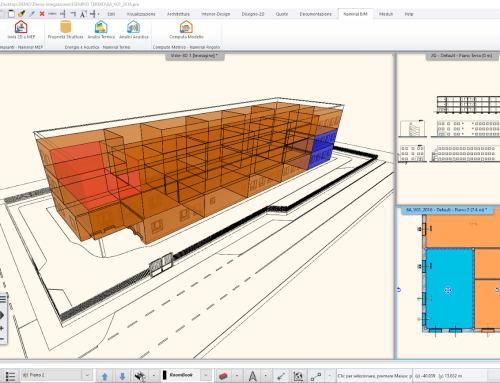Click the horizontal dimension line icon
The height and width of the screenshot is (383, 500).
click(x=52, y=14)
